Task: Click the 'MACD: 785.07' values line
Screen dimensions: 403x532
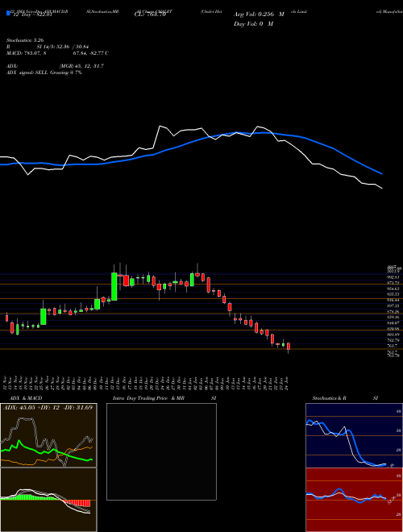Action: click(x=57, y=53)
